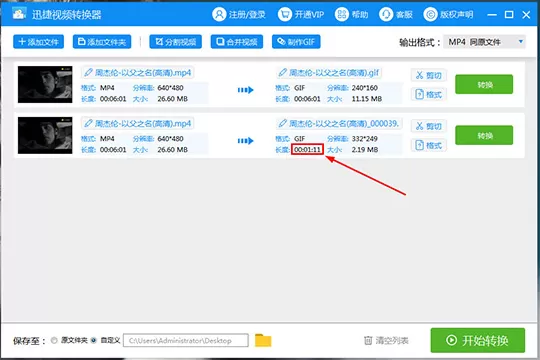
Task: Click the 添加文件夹 (add folder) button
Action: pos(102,42)
